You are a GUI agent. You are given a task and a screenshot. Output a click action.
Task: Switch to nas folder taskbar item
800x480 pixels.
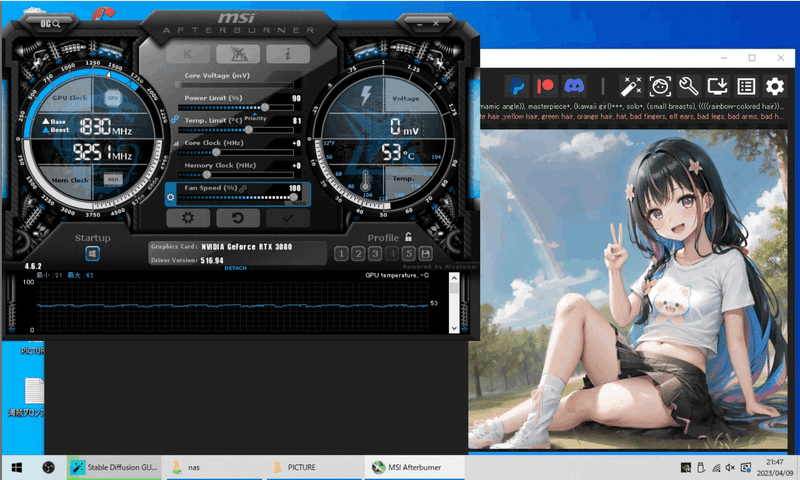coord(214,467)
